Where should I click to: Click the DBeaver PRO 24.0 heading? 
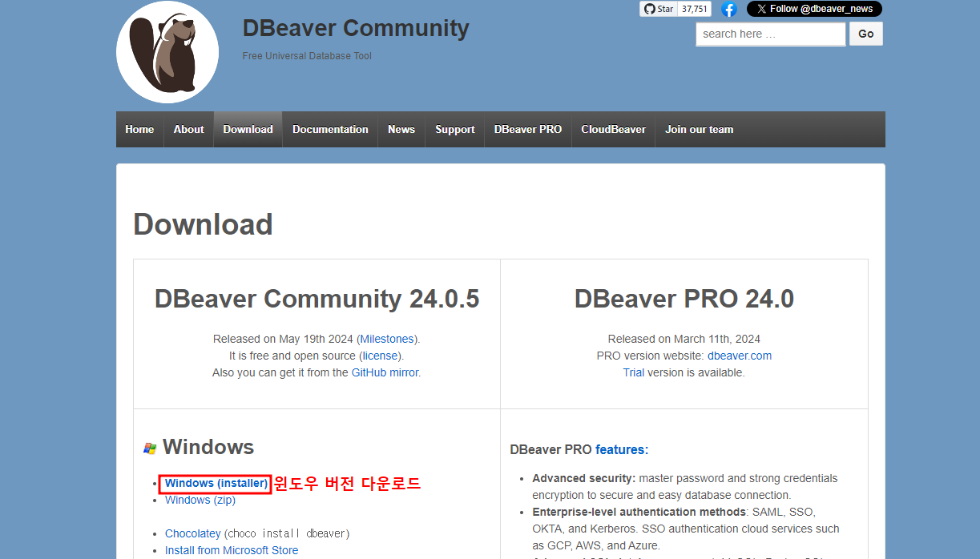pos(684,299)
